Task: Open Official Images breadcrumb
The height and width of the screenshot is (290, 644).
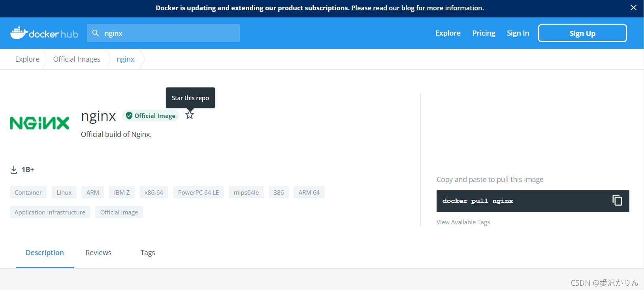Action: [77, 59]
